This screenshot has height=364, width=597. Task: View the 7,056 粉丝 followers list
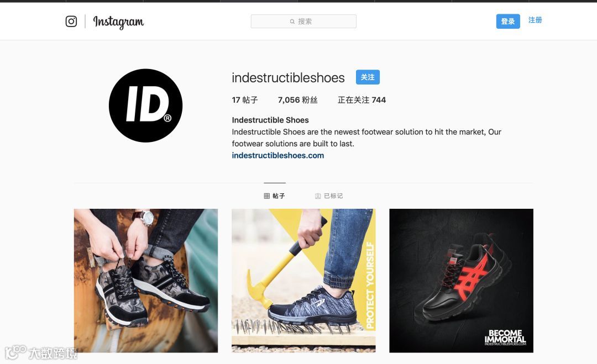(x=298, y=100)
